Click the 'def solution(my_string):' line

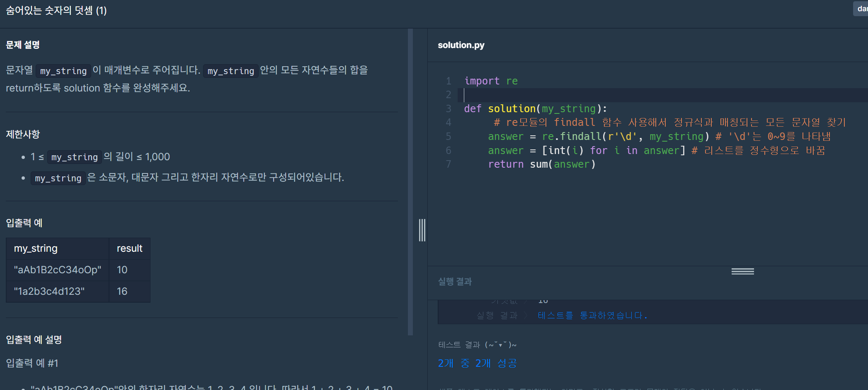click(535, 108)
